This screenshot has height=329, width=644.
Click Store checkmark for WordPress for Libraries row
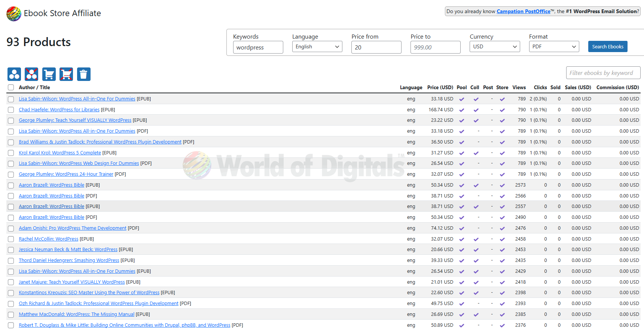click(502, 110)
